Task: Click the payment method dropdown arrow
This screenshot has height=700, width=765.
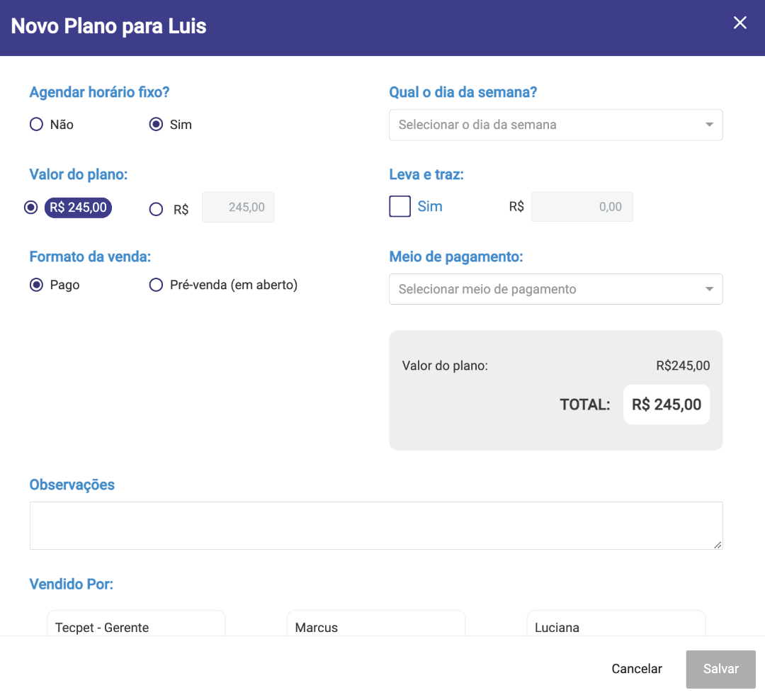Action: (x=709, y=289)
